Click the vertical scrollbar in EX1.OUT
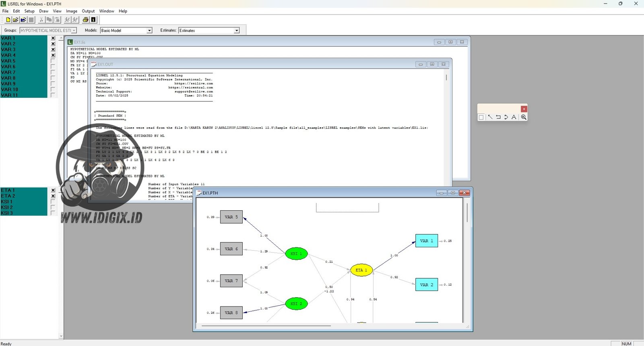The width and height of the screenshot is (644, 346). pos(446,77)
